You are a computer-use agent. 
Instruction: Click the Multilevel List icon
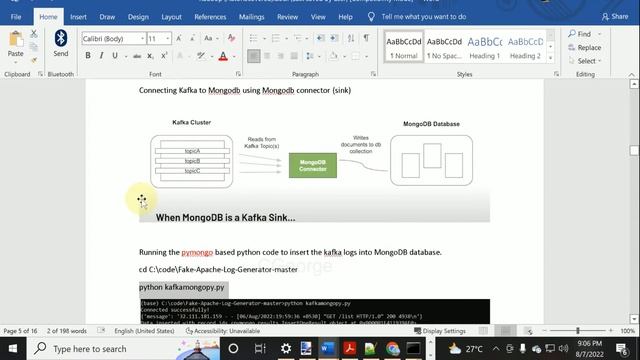point(298,38)
